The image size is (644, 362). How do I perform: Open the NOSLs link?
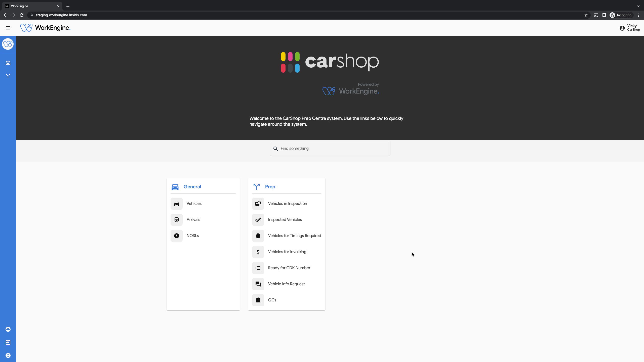coord(193,236)
